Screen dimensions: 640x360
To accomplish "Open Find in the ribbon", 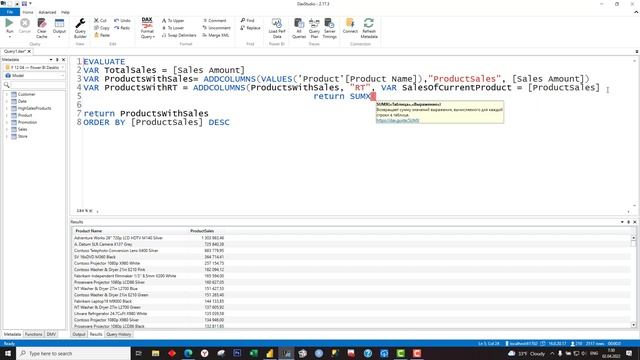I will 247,20.
